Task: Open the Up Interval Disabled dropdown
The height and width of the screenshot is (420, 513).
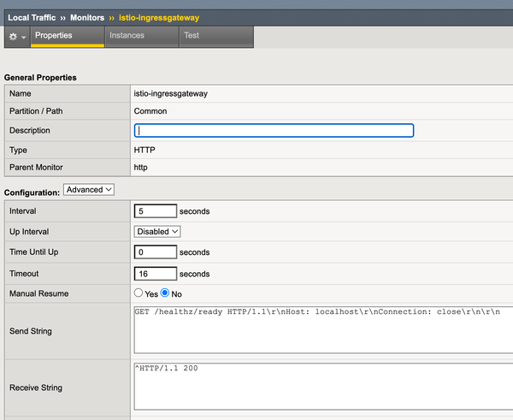Action: 157,231
